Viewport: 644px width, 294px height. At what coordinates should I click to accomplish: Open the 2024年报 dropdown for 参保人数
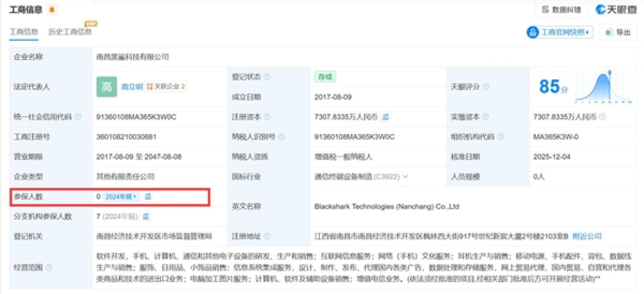[x=121, y=197]
